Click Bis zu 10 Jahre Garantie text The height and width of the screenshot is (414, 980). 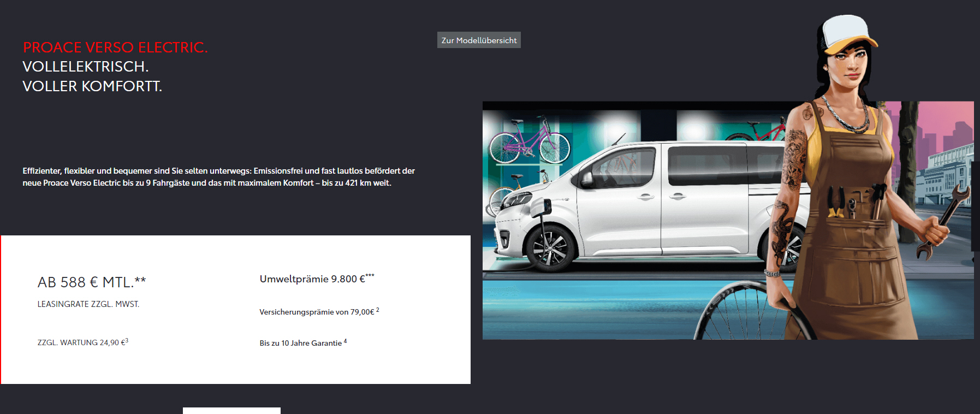303,342
